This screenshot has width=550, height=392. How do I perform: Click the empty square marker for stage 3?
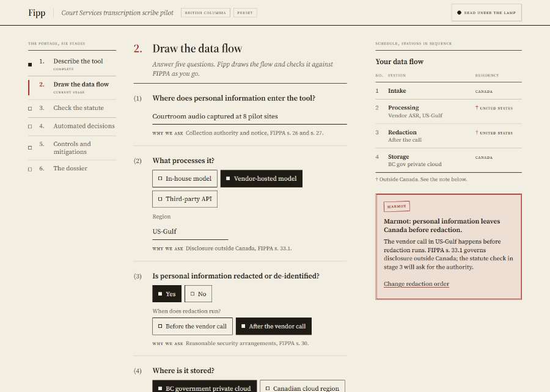[30, 109]
